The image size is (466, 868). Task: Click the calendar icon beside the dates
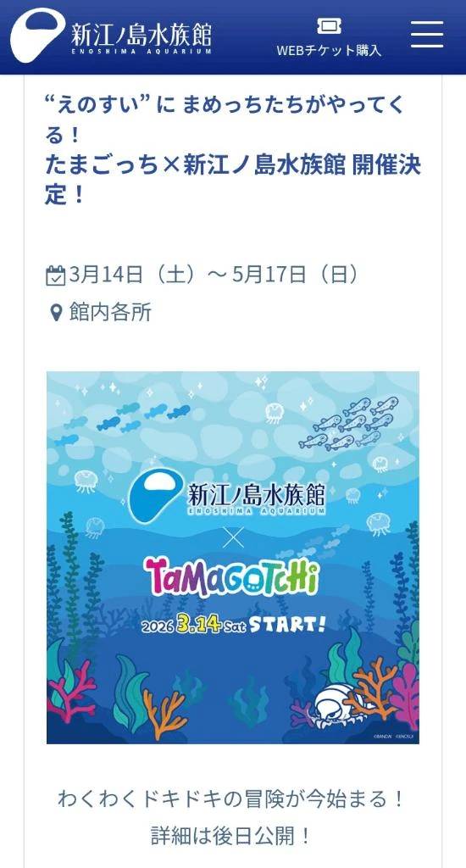55,275
